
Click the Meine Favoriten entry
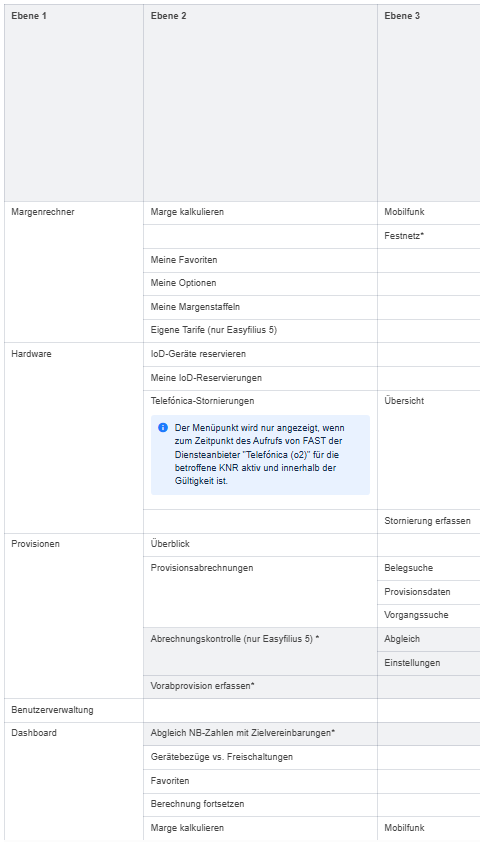pos(260,260)
